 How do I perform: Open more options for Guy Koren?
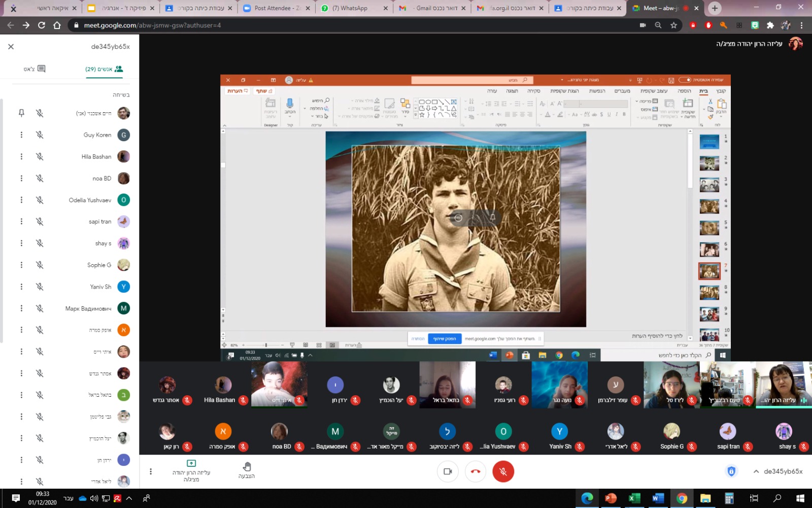point(21,135)
